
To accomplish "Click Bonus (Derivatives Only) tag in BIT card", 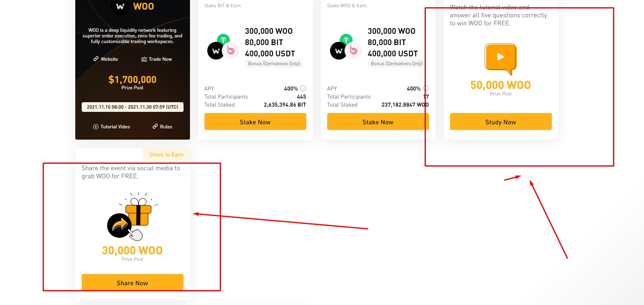I will click(274, 64).
